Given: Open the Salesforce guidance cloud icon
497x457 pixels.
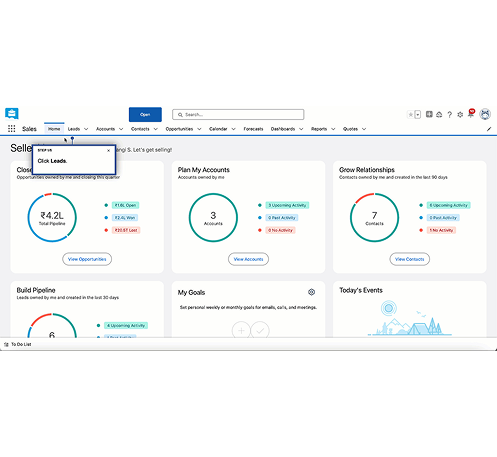Looking at the screenshot, I should (x=439, y=115).
